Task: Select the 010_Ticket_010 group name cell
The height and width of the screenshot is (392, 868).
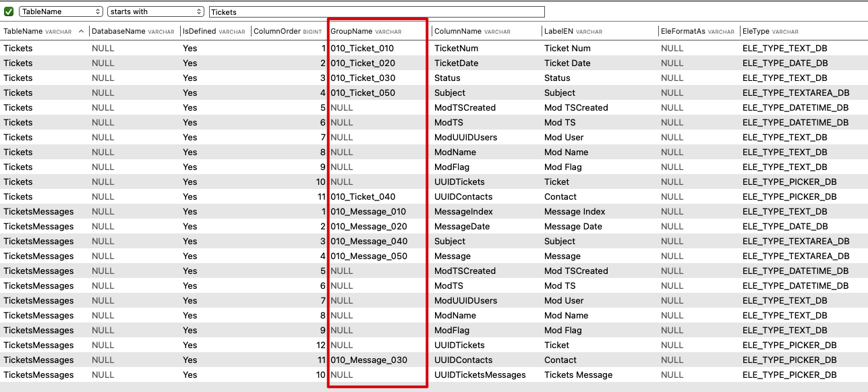Action: coord(362,49)
